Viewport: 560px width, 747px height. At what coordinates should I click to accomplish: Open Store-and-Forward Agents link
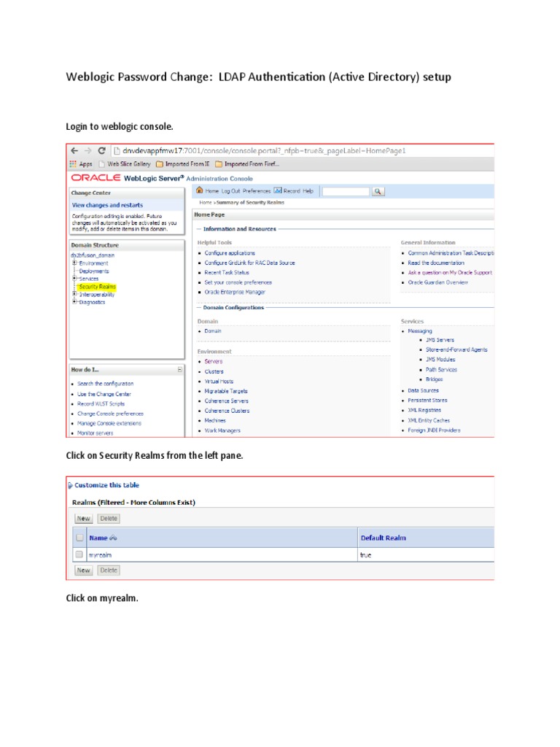coord(456,349)
